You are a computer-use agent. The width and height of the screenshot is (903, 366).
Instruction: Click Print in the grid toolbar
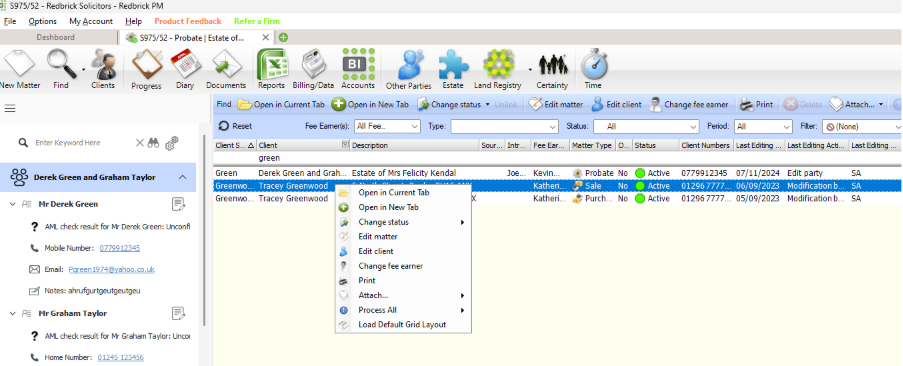[757, 105]
